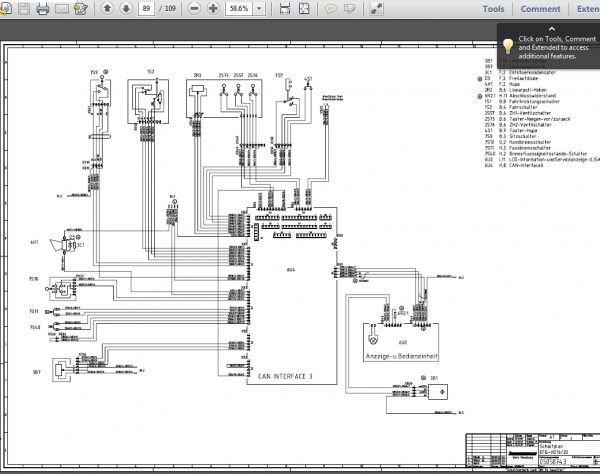Go to next page with down arrow
600x474 pixels.
[x=126, y=8]
